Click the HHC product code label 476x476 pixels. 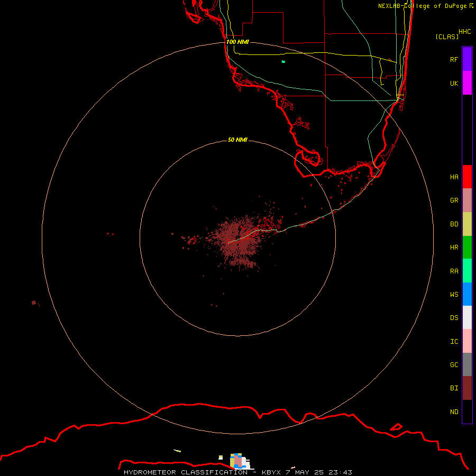point(464,32)
